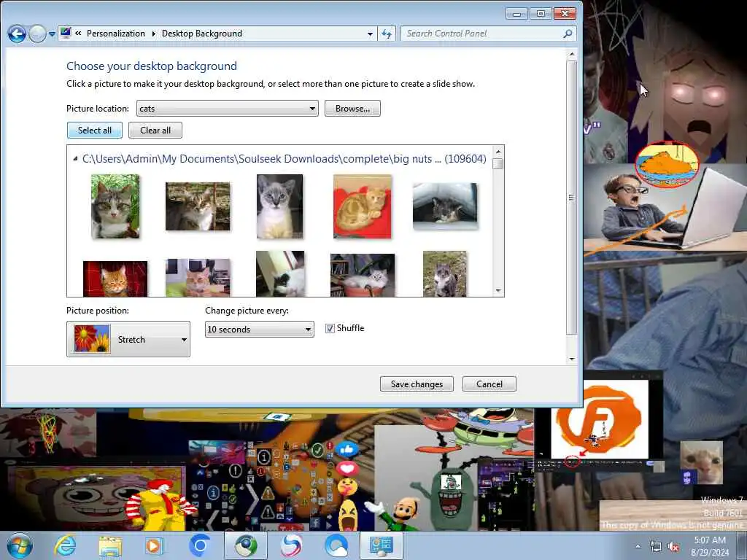747x560 pixels.
Task: Click the Browse... button
Action: click(x=352, y=109)
